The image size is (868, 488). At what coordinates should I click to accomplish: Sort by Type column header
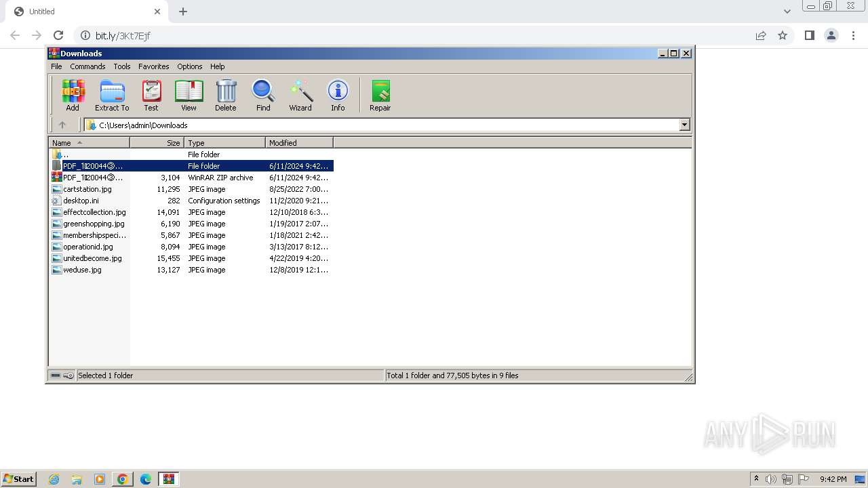[x=224, y=143]
